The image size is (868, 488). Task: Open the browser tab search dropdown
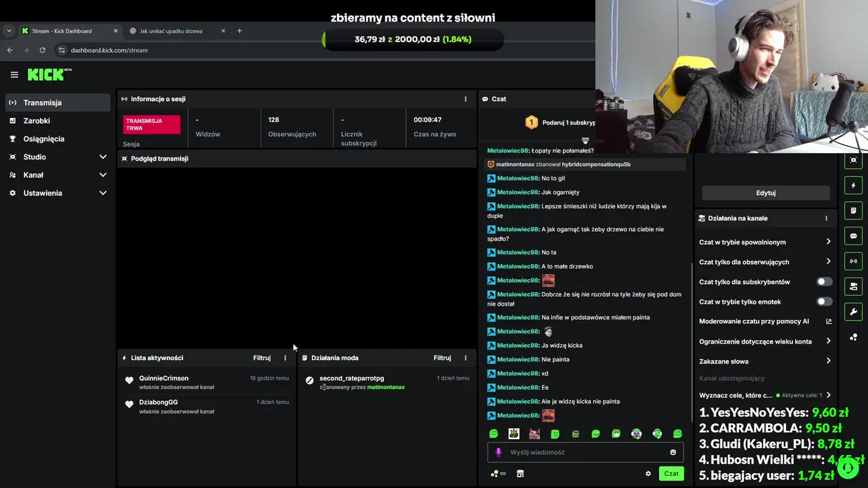(9, 30)
